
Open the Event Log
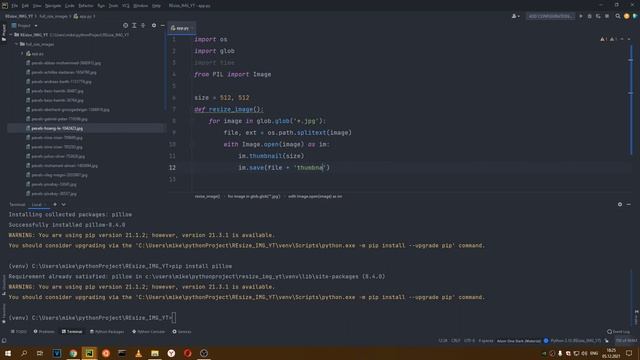pyautogui.click(x=618, y=331)
